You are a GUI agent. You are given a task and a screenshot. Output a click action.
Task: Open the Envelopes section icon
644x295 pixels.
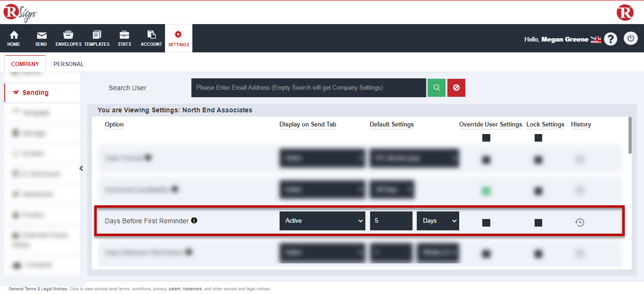pos(68,35)
